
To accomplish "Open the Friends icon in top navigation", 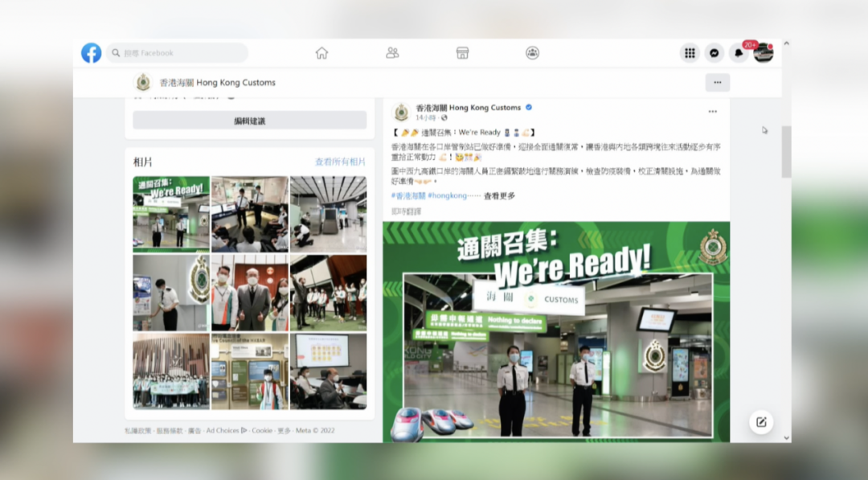I will click(x=392, y=53).
